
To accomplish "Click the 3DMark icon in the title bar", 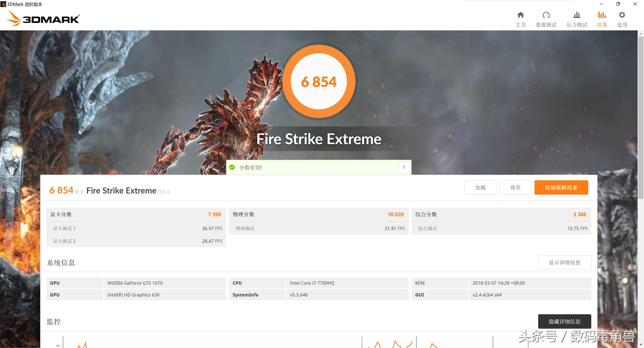I will click(3, 4).
